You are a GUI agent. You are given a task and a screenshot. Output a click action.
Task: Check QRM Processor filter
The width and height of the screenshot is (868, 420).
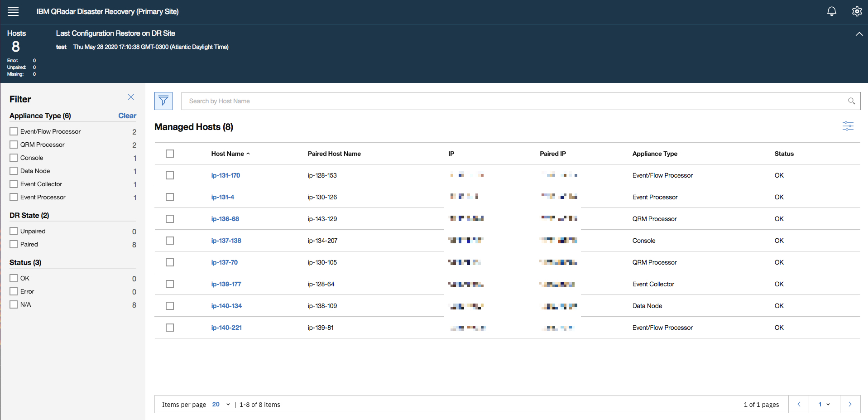coord(14,145)
